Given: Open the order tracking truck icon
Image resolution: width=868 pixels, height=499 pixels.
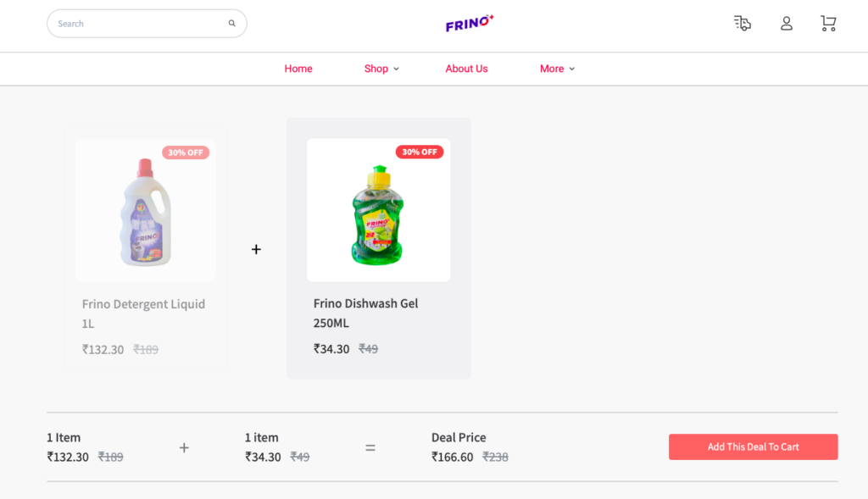Looking at the screenshot, I should 743,24.
